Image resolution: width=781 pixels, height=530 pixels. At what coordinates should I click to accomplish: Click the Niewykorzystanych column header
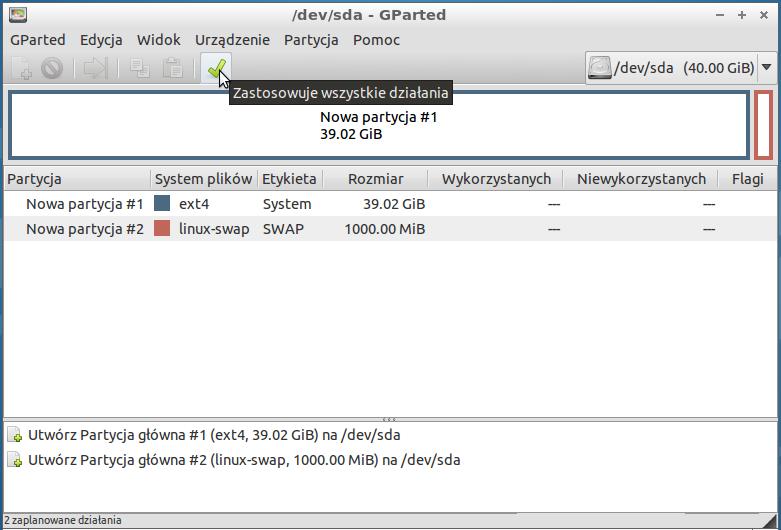click(x=641, y=179)
